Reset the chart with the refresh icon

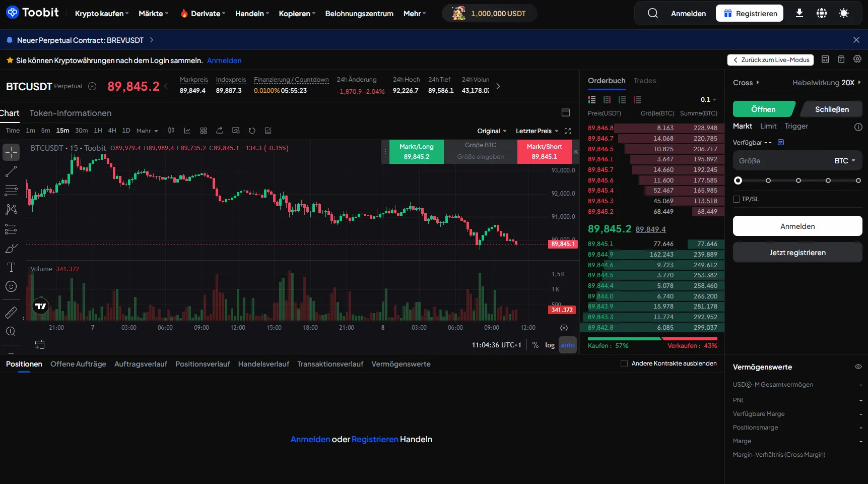(x=252, y=131)
